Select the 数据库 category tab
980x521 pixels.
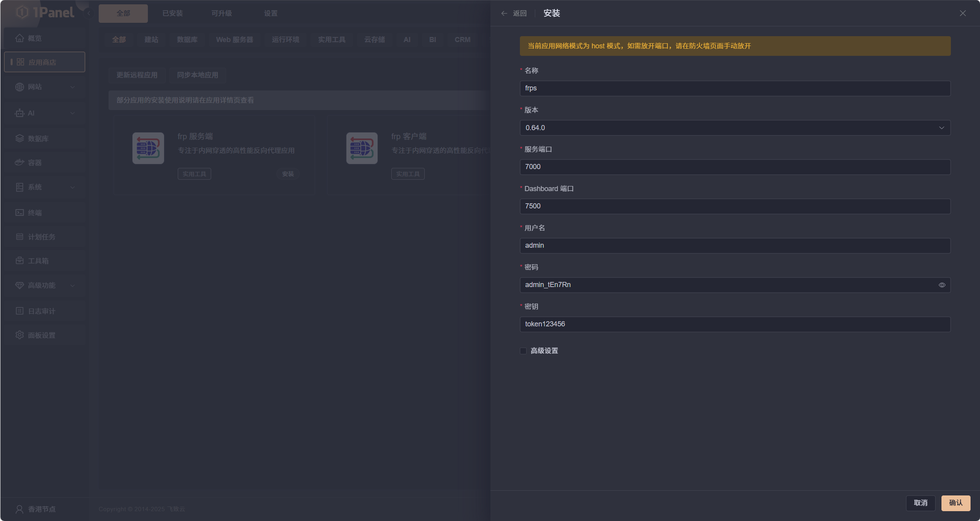(x=187, y=40)
